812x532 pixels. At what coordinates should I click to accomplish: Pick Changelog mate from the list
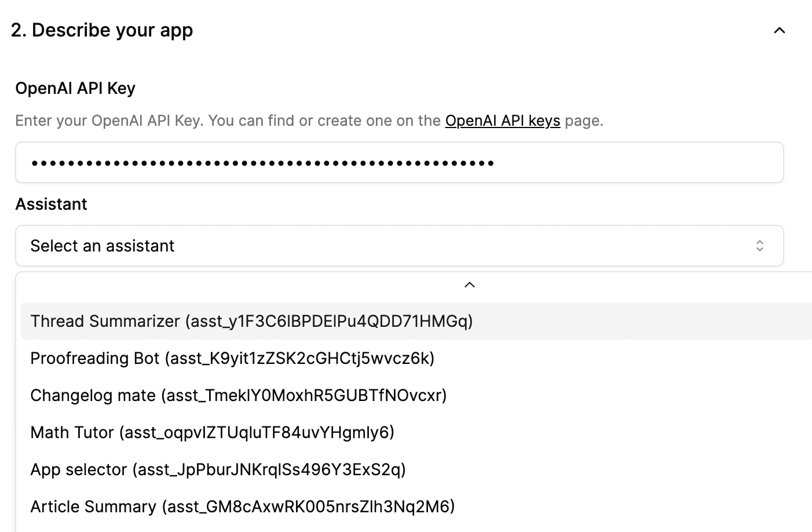238,395
